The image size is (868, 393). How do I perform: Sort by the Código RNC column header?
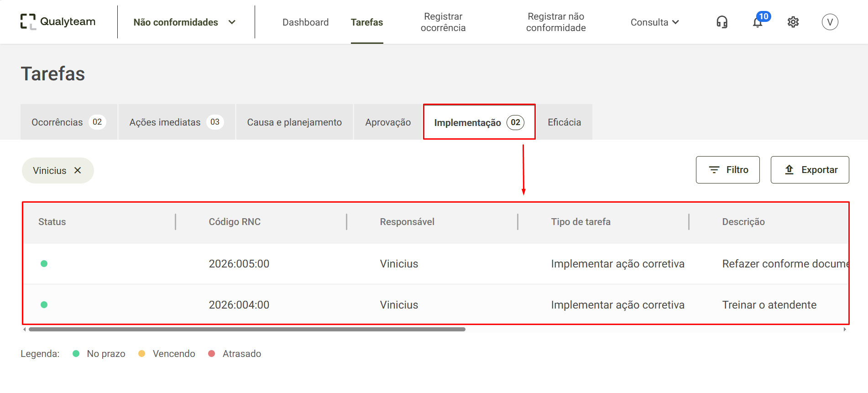coord(235,222)
